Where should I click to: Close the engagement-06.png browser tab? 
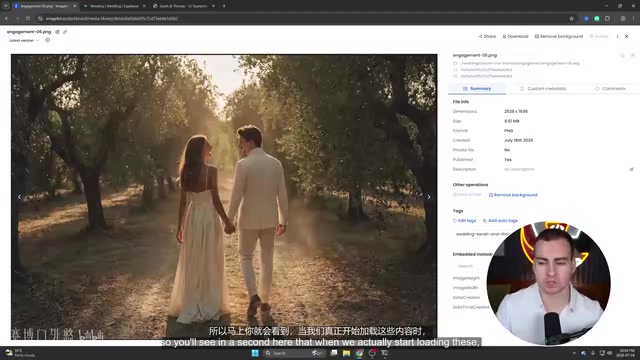74,6
